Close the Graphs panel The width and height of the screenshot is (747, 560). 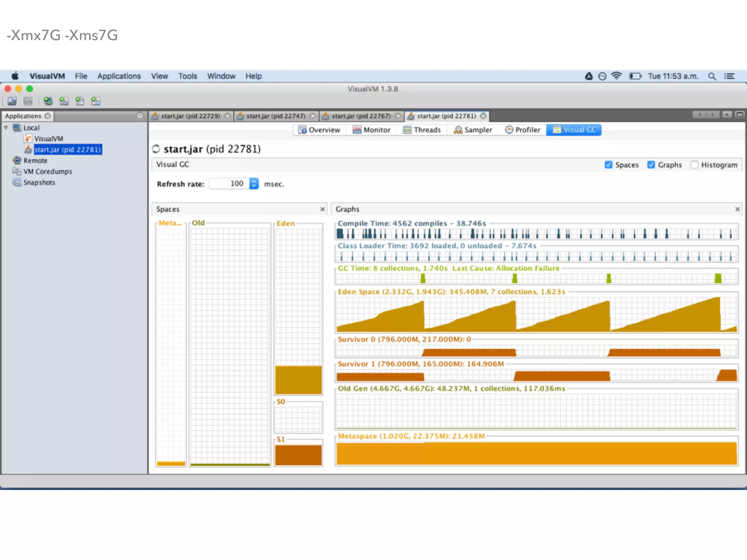click(737, 209)
